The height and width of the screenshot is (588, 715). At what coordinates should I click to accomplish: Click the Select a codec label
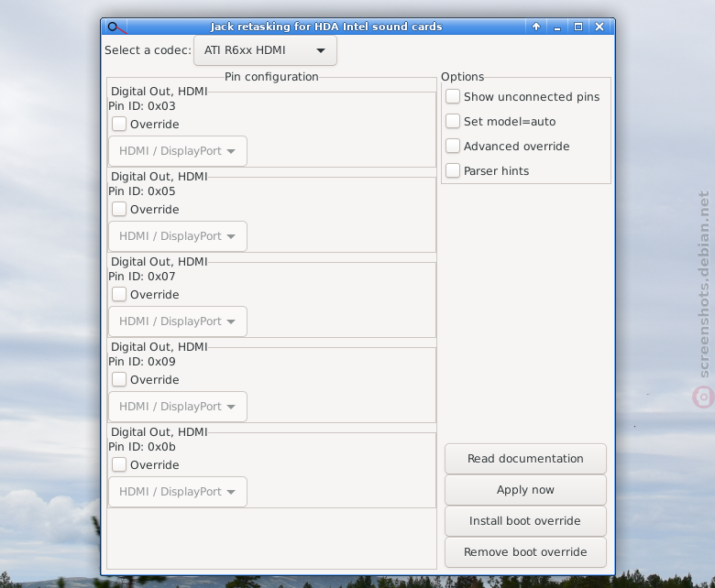pyautogui.click(x=148, y=50)
